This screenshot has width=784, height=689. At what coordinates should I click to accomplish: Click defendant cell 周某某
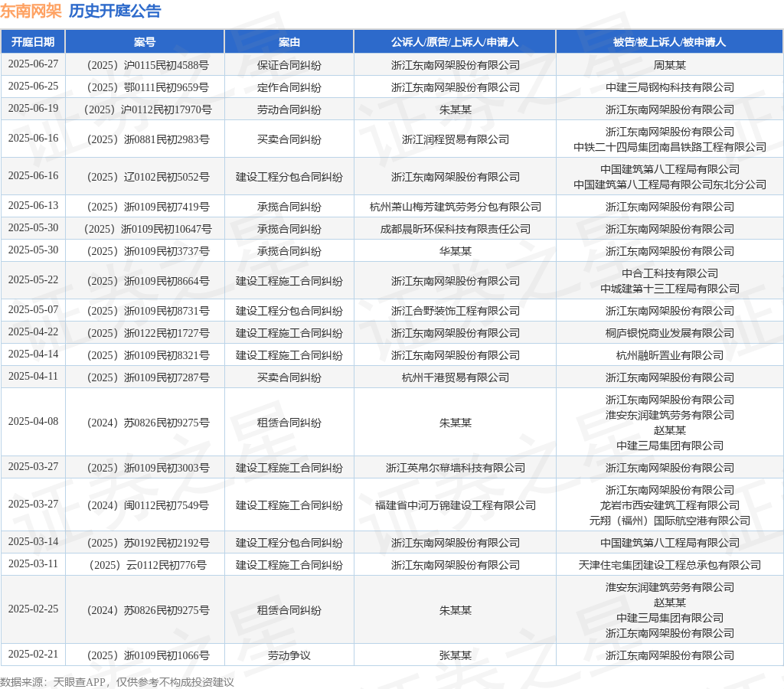click(x=669, y=65)
